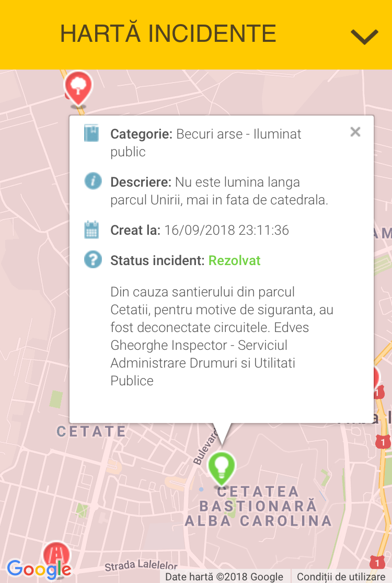The image size is (392, 583).
Task: Click the Cetatea Bastionară Alba Carolina label
Action: point(258,506)
